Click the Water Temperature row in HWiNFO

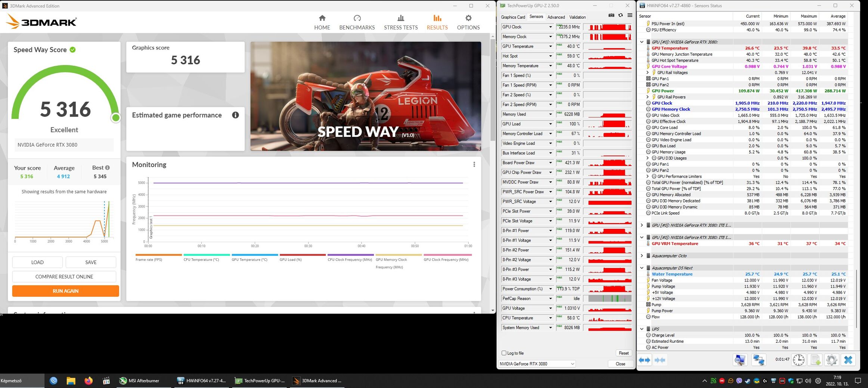pos(746,274)
